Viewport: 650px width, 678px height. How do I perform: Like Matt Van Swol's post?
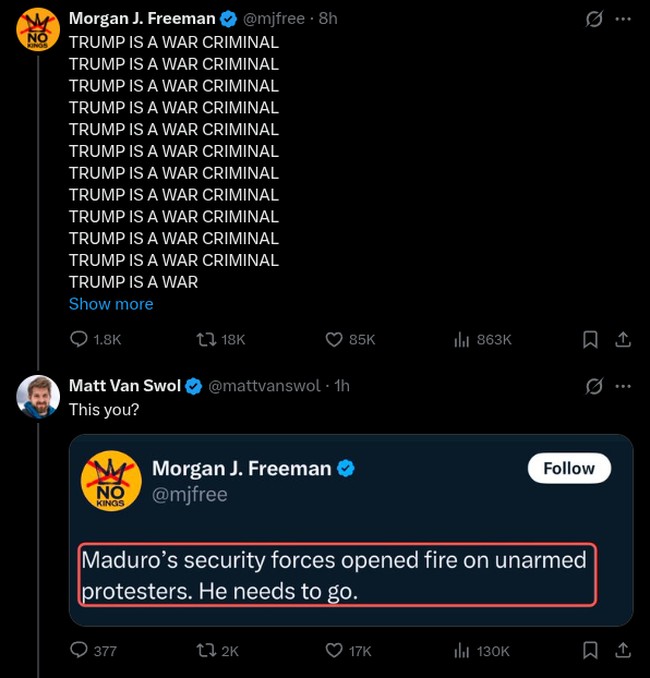point(335,650)
